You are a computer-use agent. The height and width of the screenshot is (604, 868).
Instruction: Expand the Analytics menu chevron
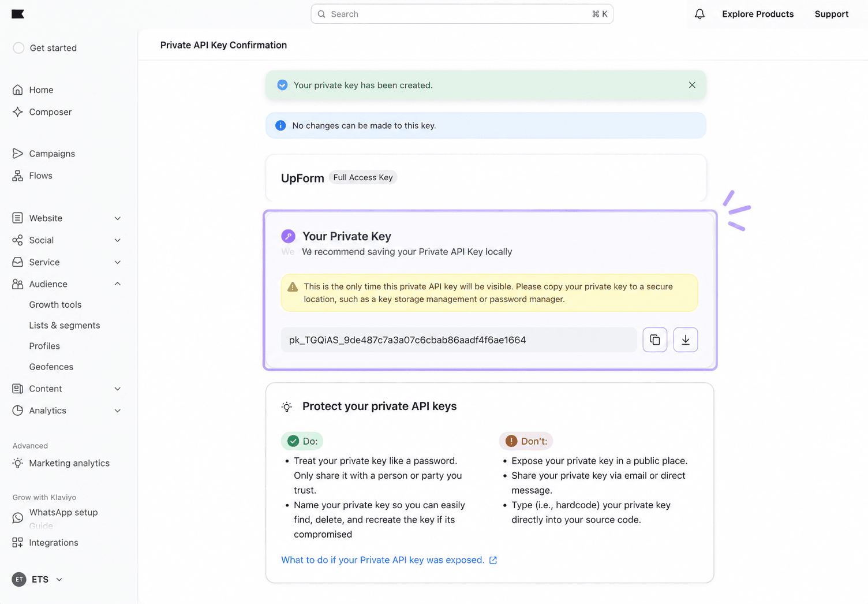pyautogui.click(x=118, y=411)
